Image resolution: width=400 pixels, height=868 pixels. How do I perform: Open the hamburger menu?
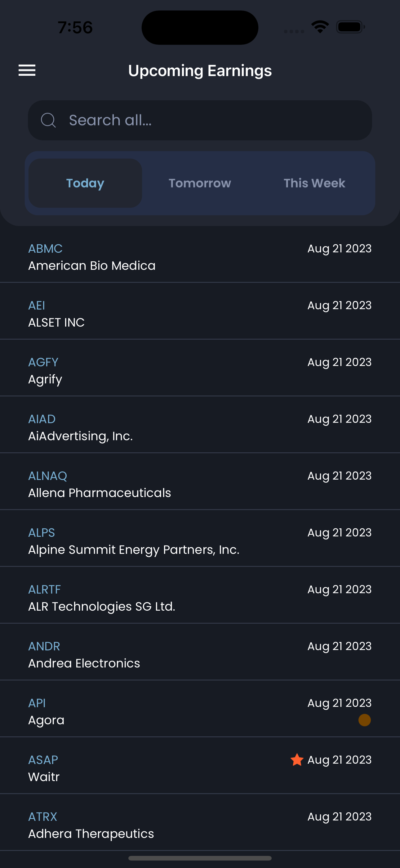tap(27, 70)
